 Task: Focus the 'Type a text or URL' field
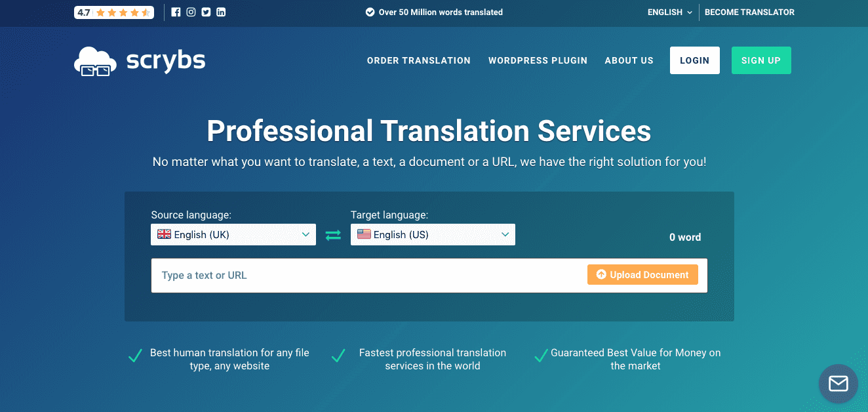367,276
